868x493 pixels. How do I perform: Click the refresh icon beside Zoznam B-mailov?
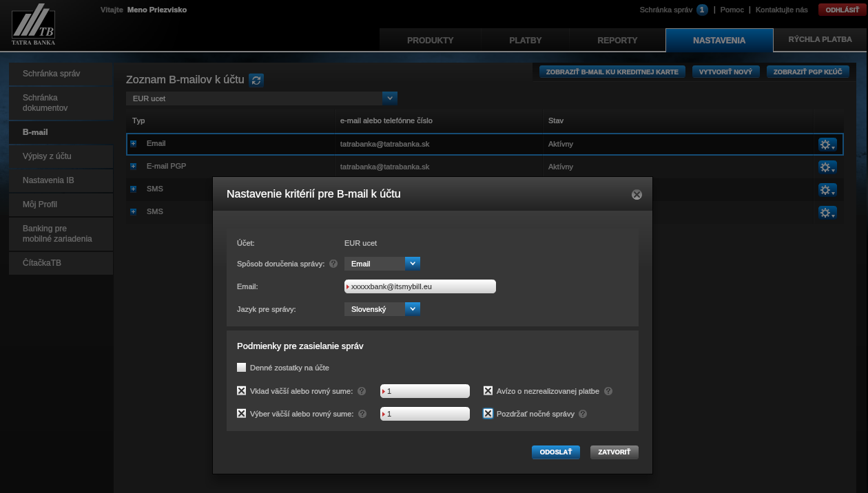point(256,80)
